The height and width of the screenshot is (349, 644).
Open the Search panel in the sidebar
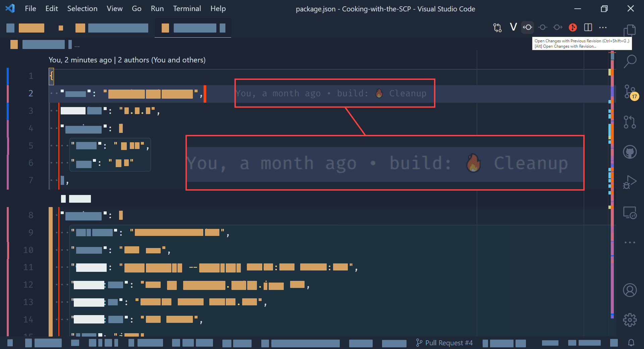[x=630, y=61]
